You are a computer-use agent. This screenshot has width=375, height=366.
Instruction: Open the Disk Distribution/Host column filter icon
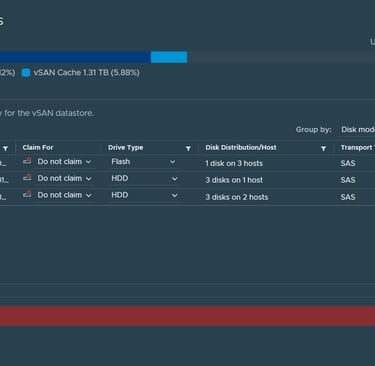pos(323,148)
